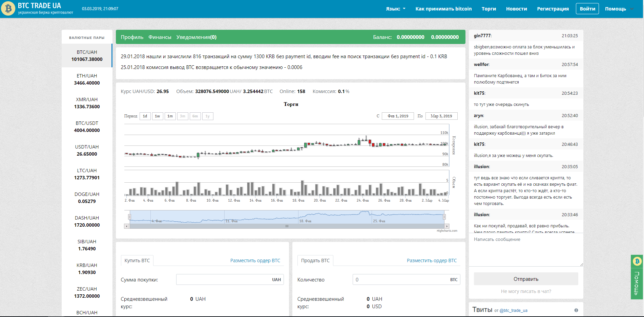Open the Новости menu item
The height and width of the screenshot is (317, 644).
tap(516, 9)
